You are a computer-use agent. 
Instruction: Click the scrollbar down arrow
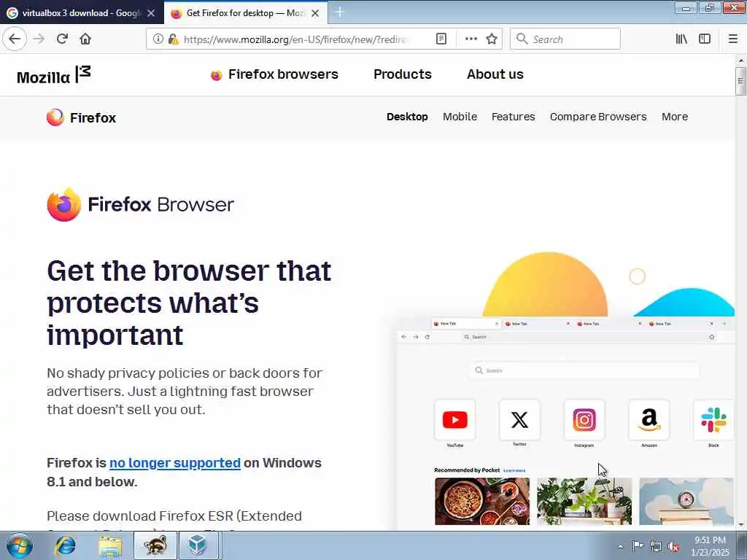coord(740,525)
